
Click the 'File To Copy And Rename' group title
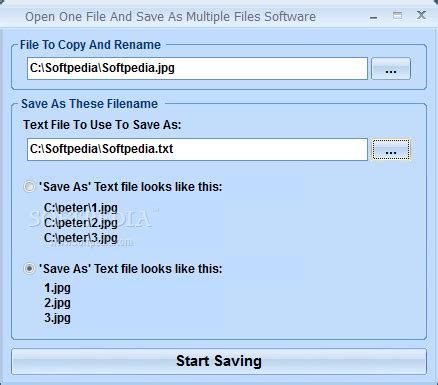pos(90,45)
